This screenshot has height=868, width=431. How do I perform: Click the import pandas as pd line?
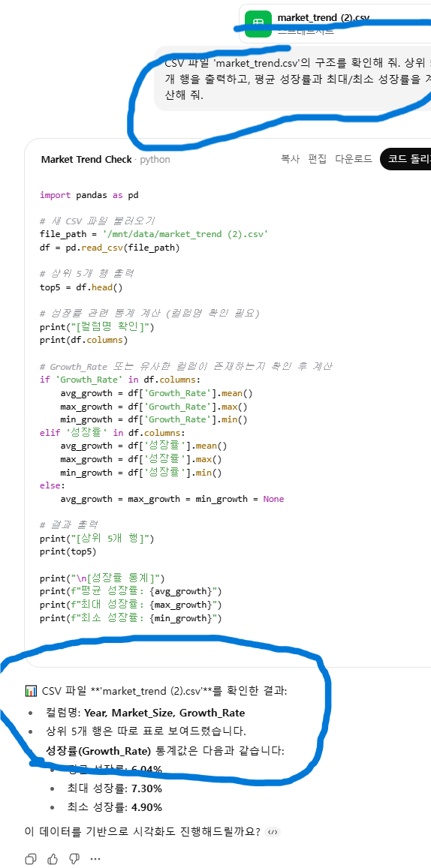point(89,195)
